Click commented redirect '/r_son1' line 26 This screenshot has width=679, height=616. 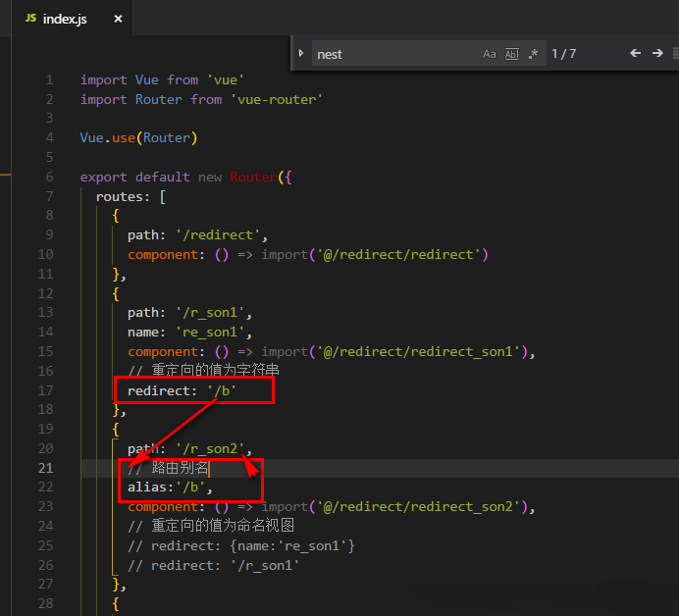(214, 565)
